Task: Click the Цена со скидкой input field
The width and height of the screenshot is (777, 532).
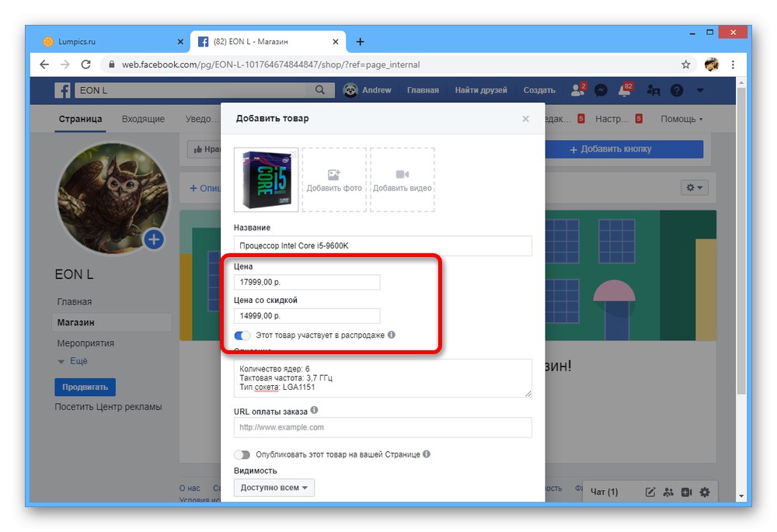Action: click(307, 315)
